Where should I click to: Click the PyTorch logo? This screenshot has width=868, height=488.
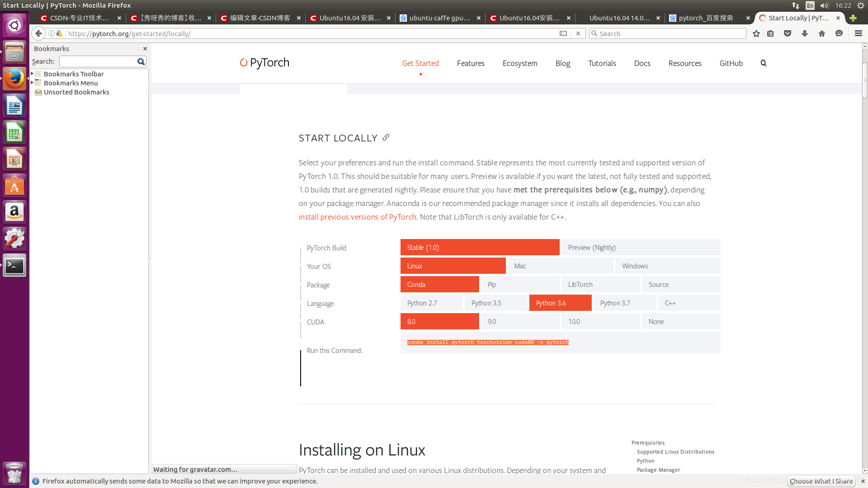264,63
